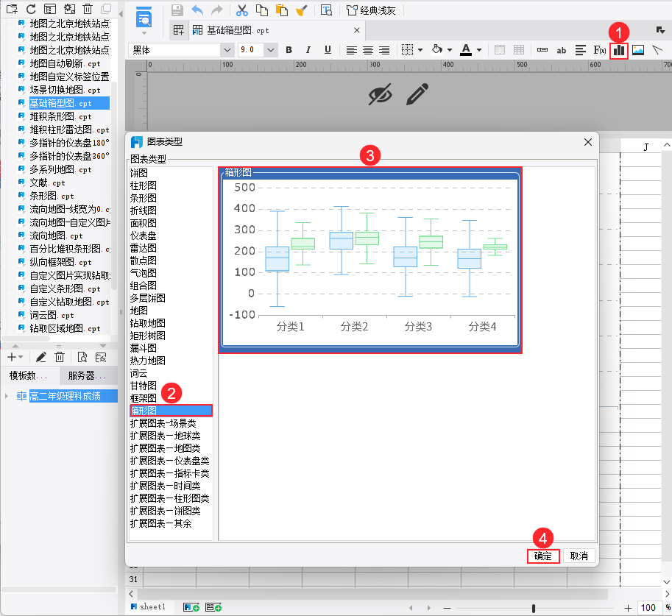
Task: Toggle italic formatting
Action: [x=308, y=50]
